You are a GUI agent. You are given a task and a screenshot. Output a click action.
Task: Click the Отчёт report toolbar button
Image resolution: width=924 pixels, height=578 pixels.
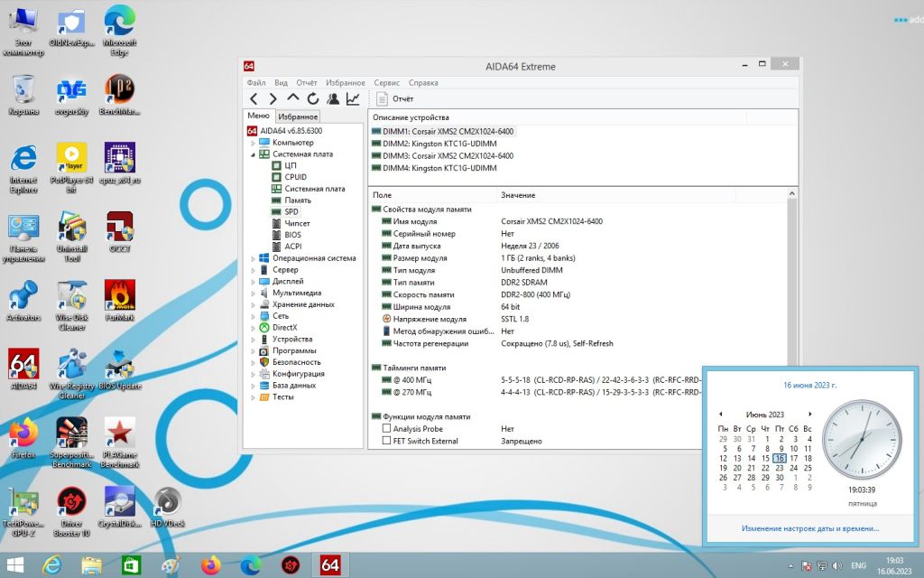(x=395, y=98)
